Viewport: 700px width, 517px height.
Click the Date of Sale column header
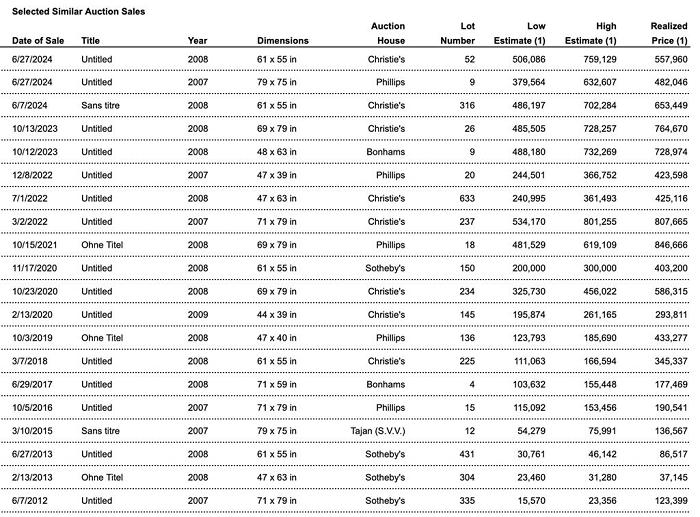[x=38, y=41]
